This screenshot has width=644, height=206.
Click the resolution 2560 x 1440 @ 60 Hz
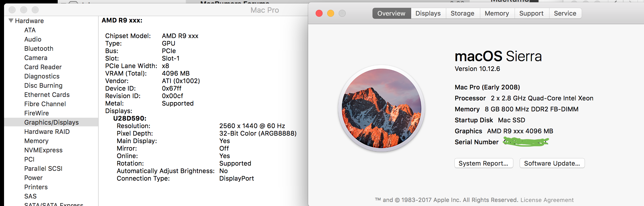[x=252, y=126]
